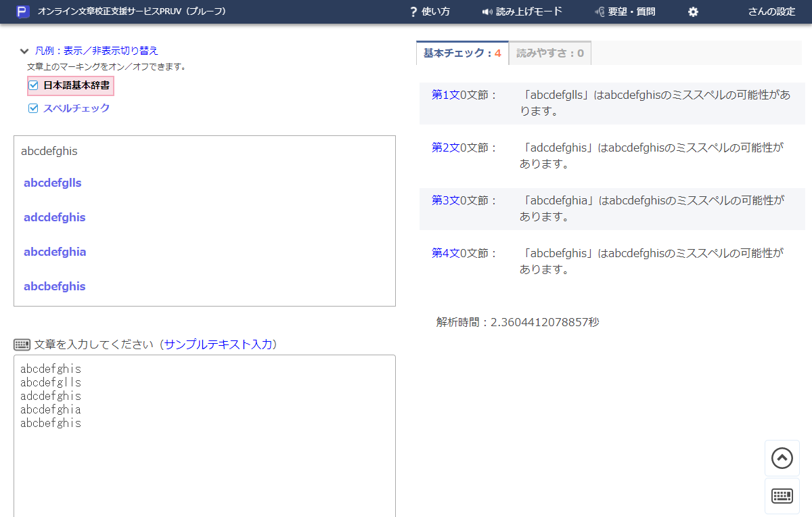Collapse the 凡例 section chevron
Screen dimensions: 812x517
pyautogui.click(x=25, y=50)
